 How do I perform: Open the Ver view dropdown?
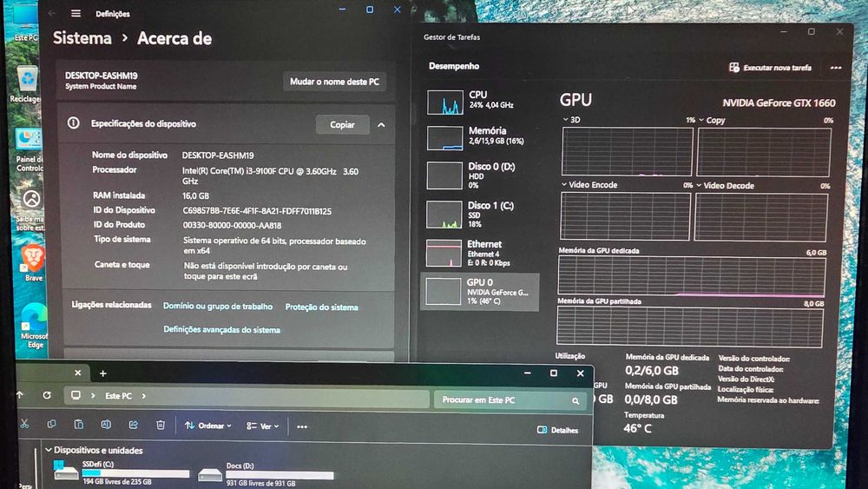click(x=262, y=426)
